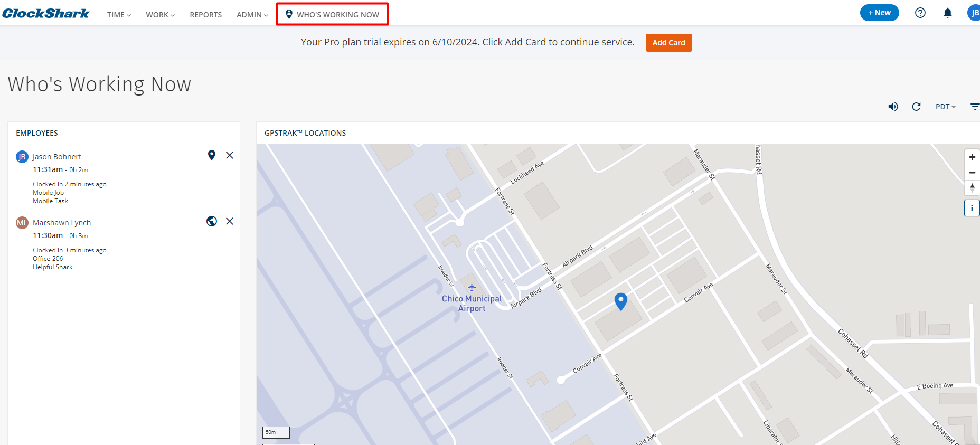Toggle the sound speaker icon

893,107
